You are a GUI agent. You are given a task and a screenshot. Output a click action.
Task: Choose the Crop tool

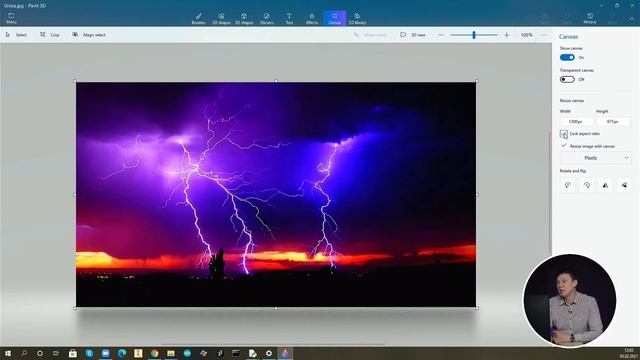coord(50,35)
